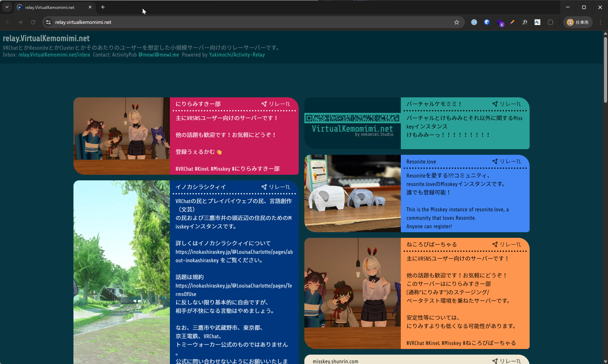The width and height of the screenshot is (608, 364).
Task: Open the 1Password extension icon
Action: click(x=474, y=22)
